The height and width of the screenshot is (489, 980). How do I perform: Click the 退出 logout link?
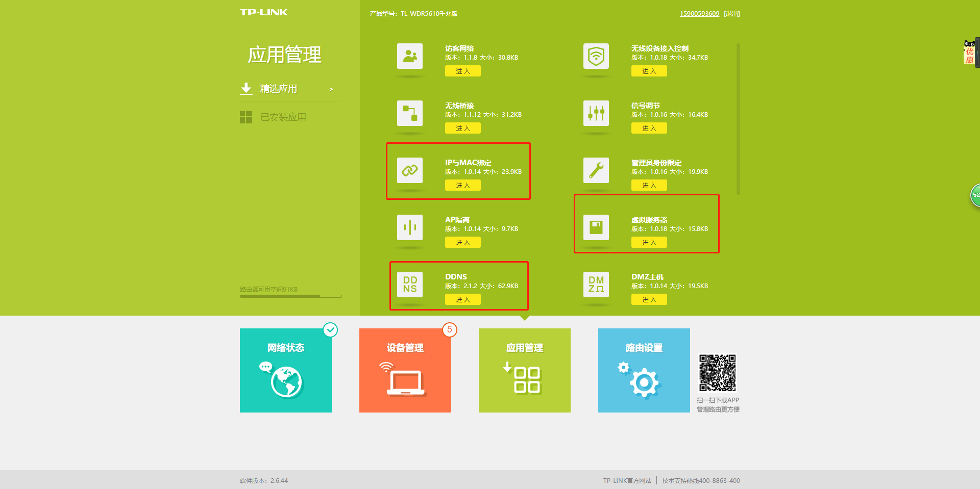(x=732, y=14)
